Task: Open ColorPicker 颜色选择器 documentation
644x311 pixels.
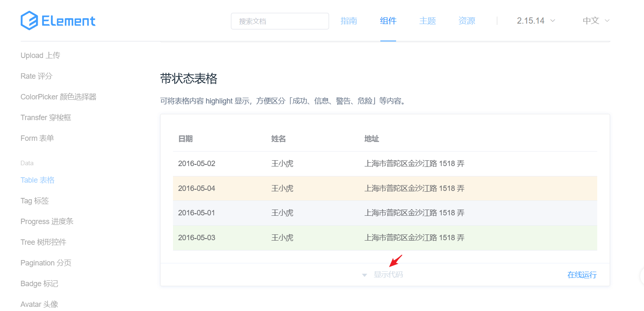Action: coord(59,96)
